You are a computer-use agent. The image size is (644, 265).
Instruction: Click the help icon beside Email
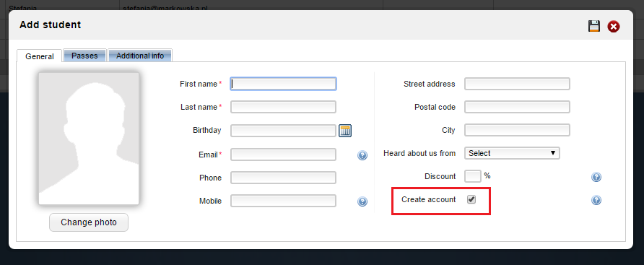(x=362, y=155)
